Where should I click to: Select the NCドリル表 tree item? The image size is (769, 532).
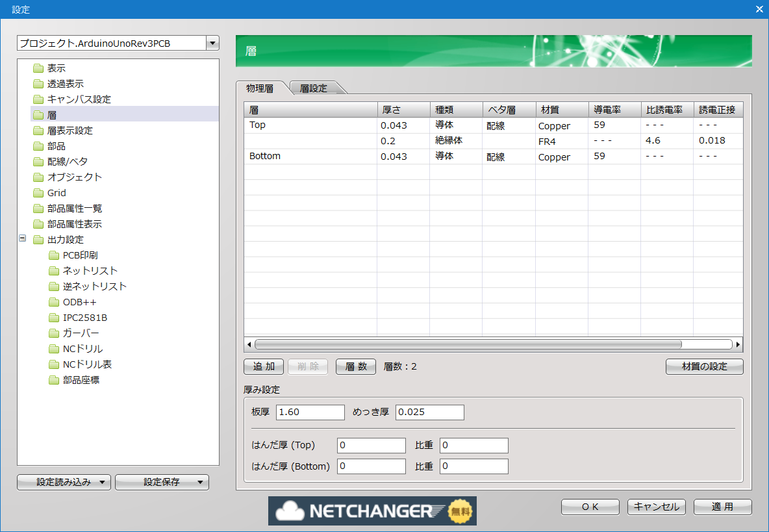pyautogui.click(x=87, y=364)
